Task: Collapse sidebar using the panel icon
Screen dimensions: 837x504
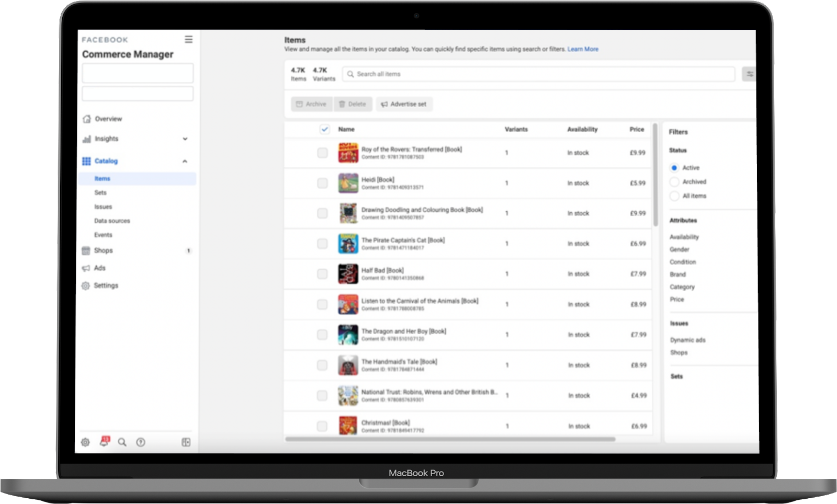Action: [186, 442]
